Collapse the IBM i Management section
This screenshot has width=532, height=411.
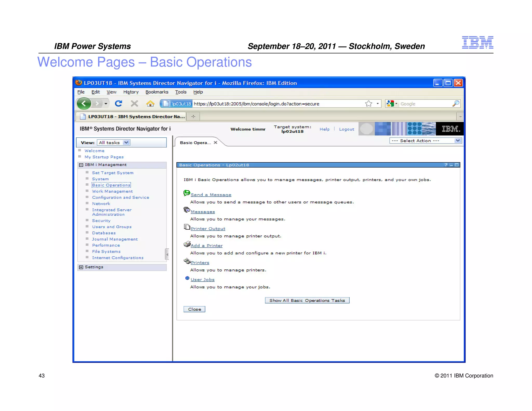pyautogui.click(x=81, y=165)
